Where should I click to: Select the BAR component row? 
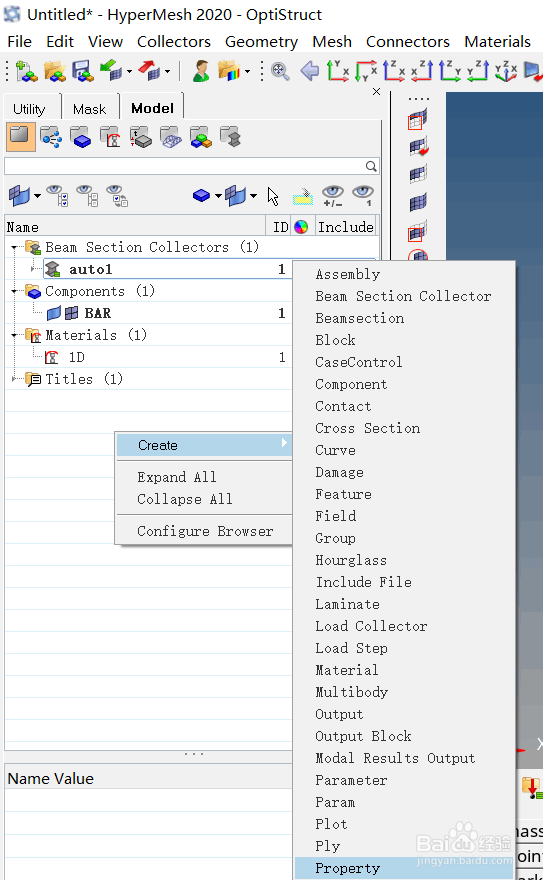[149, 313]
